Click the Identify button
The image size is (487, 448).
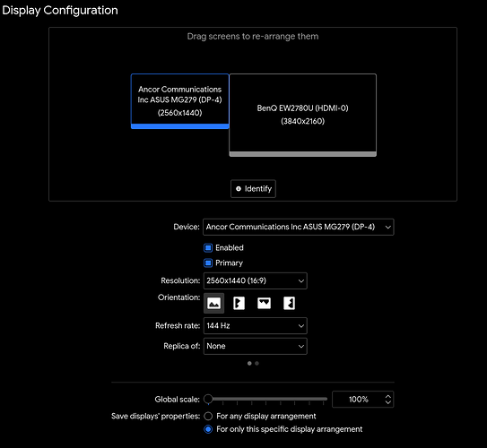[x=253, y=189]
